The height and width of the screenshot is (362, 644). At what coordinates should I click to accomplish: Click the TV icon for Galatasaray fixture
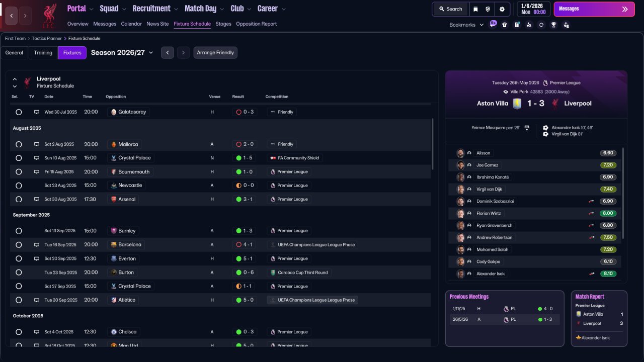[x=37, y=112]
